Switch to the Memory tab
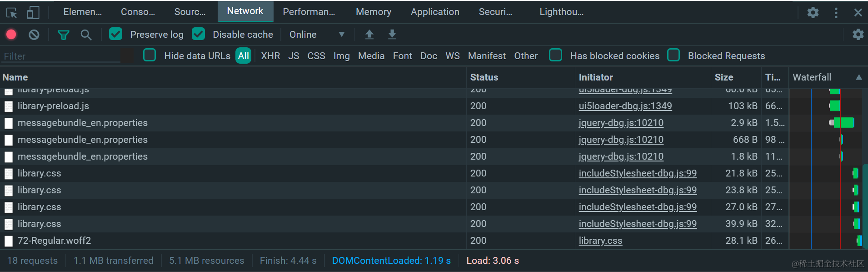868x272 pixels. [x=373, y=12]
